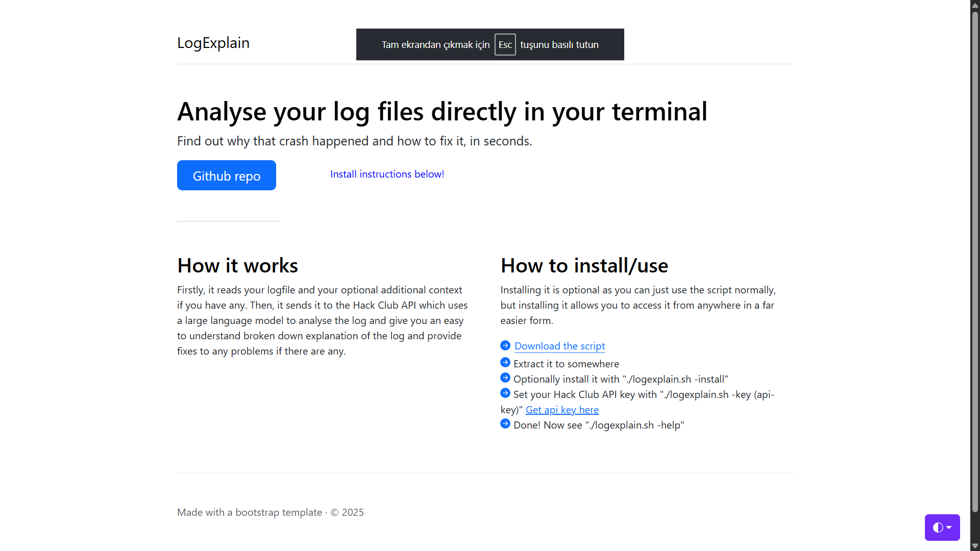Click the 'How to install/use' heading
980x551 pixels.
[584, 266]
